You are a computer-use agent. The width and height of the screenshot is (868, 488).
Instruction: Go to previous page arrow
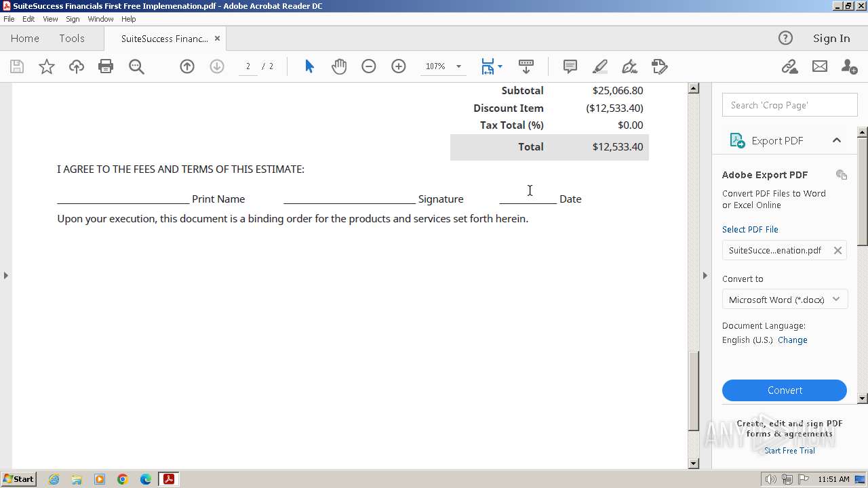(x=187, y=66)
